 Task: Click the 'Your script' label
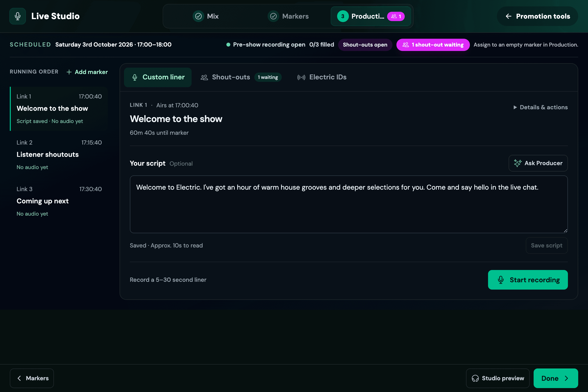[x=147, y=163]
